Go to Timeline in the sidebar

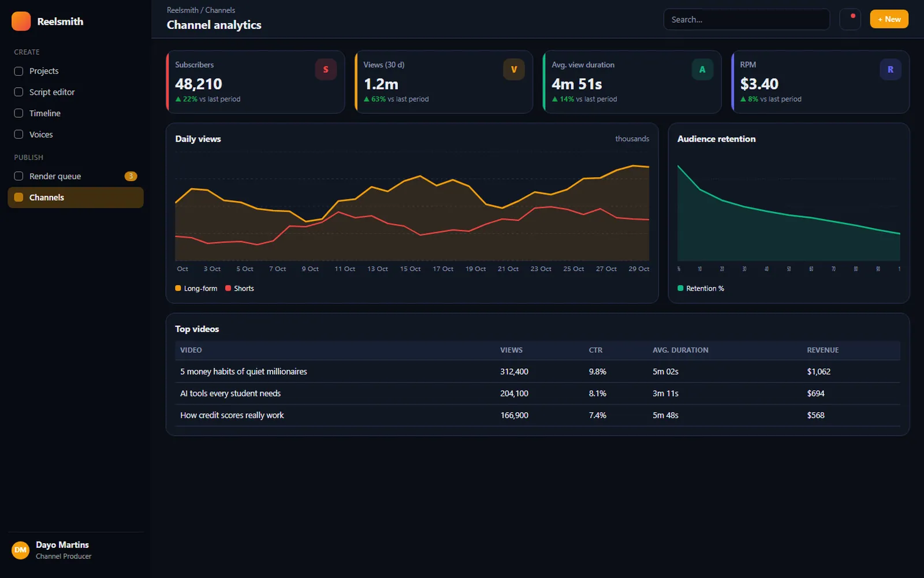point(76,113)
